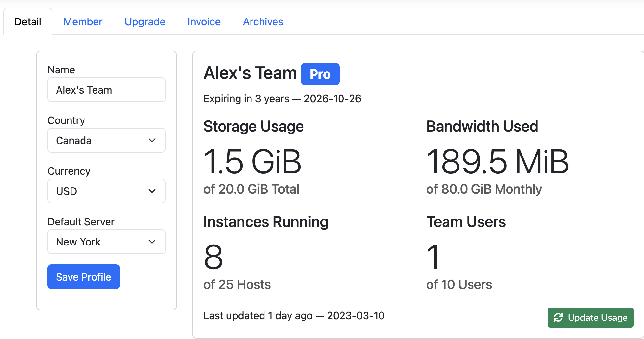Click the Update Usage button label

coord(598,318)
